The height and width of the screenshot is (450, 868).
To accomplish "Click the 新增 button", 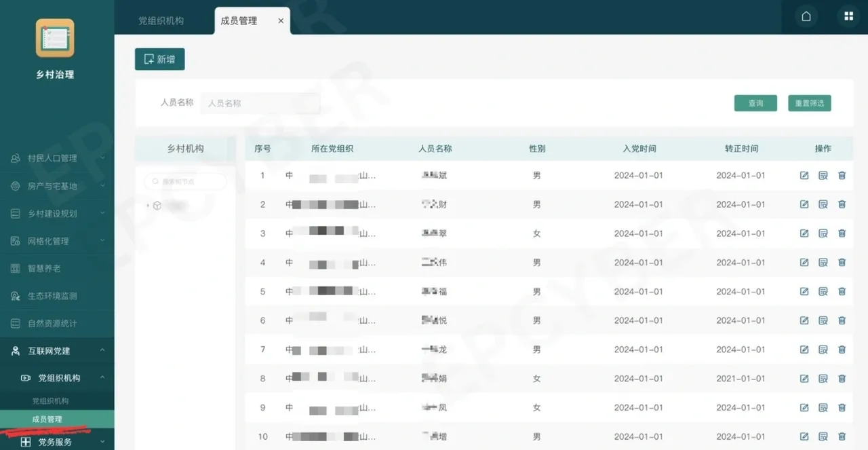I will (160, 60).
